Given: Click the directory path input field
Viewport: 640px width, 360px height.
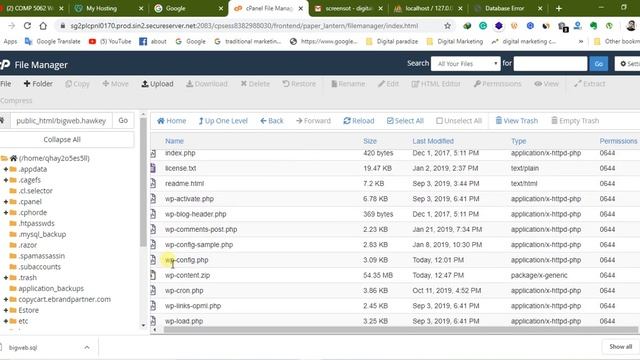Looking at the screenshot, I should pos(61,121).
